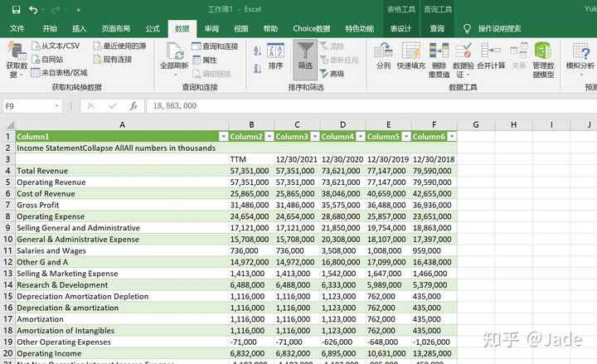
Task: Sort descending Z to A icon
Action: (x=257, y=69)
